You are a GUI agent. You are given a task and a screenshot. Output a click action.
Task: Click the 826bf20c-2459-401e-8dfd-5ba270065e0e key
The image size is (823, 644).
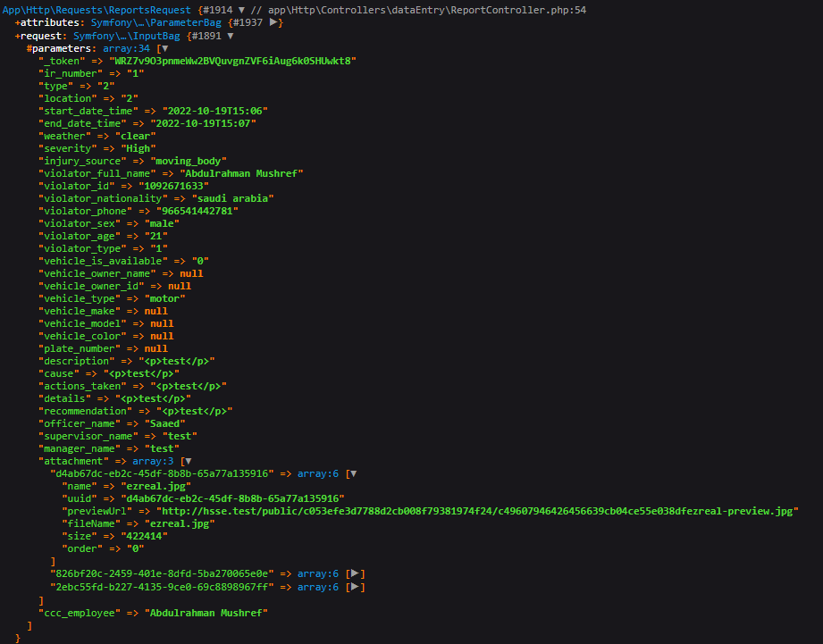pos(162,573)
